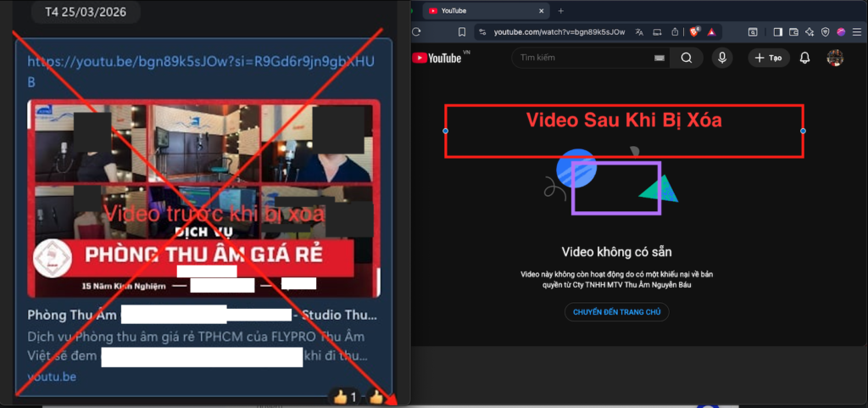This screenshot has width=868, height=408.
Task: Share this page via share icon
Action: tap(675, 32)
